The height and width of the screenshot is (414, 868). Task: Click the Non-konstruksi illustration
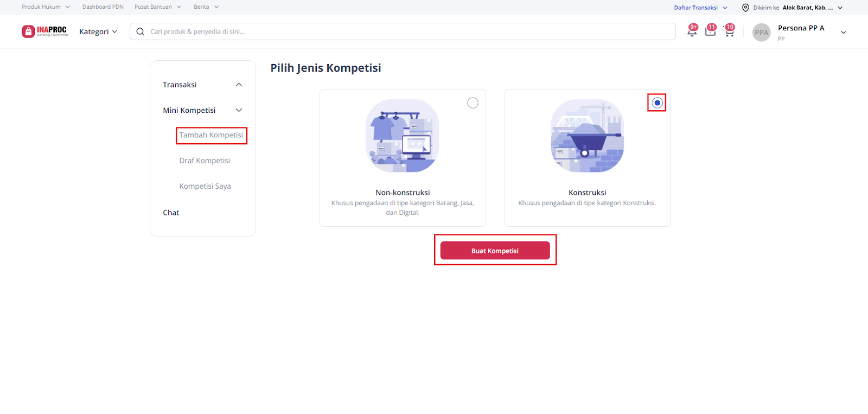[403, 136]
